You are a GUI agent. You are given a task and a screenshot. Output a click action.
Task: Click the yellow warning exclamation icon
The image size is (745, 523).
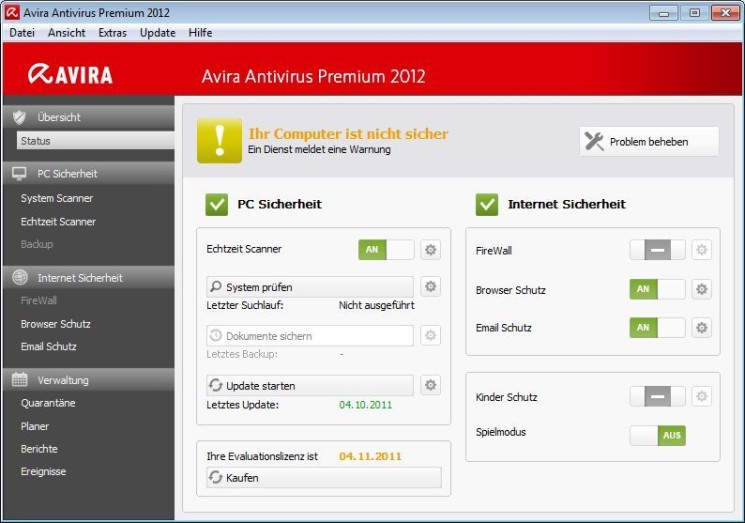click(220, 141)
